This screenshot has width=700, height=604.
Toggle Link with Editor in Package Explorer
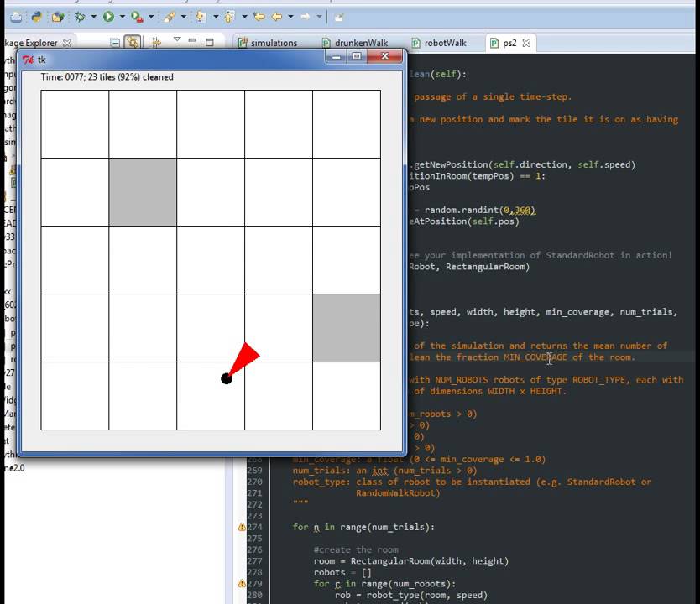coord(133,43)
